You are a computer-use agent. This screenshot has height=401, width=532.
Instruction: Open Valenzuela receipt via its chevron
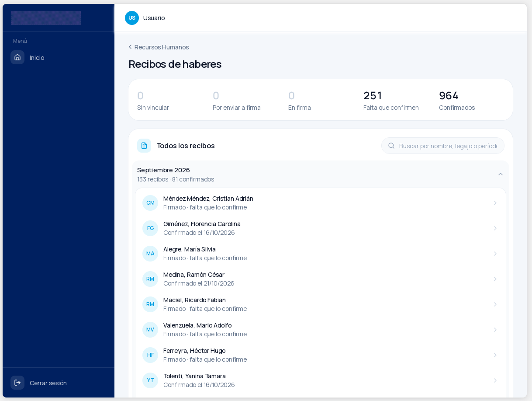point(495,330)
